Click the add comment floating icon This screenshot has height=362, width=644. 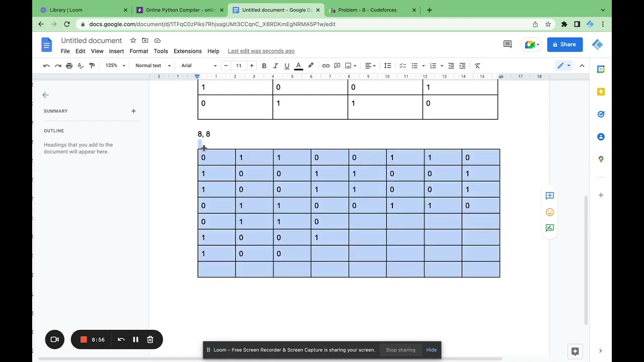click(549, 196)
